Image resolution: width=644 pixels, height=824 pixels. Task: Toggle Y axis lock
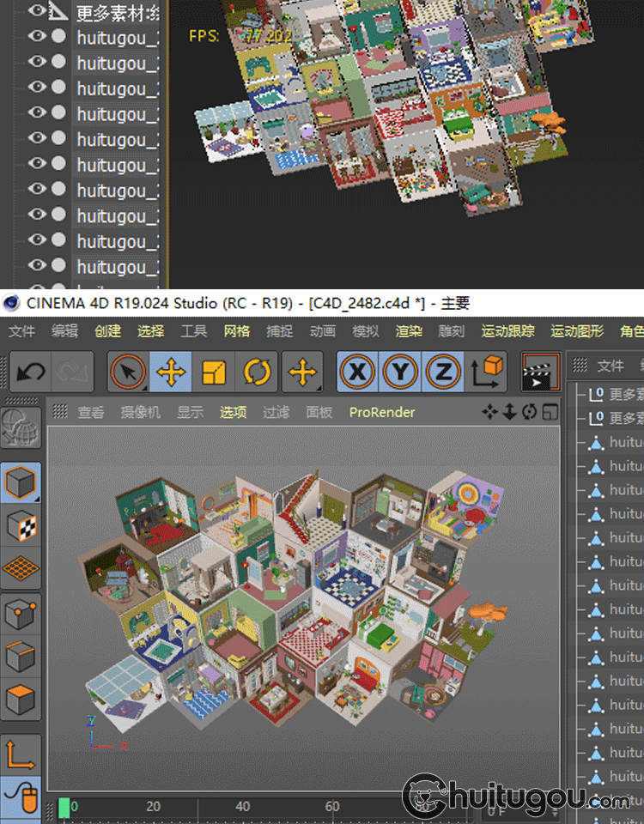[x=400, y=372]
